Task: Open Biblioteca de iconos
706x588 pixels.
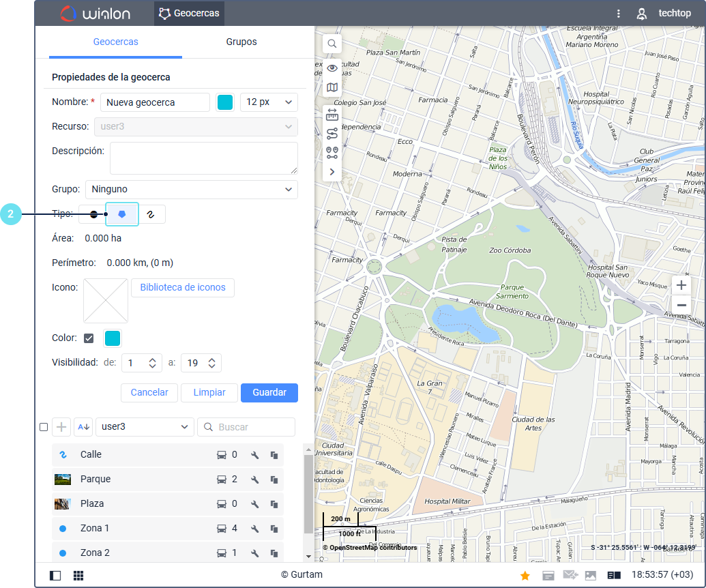Action: point(183,288)
